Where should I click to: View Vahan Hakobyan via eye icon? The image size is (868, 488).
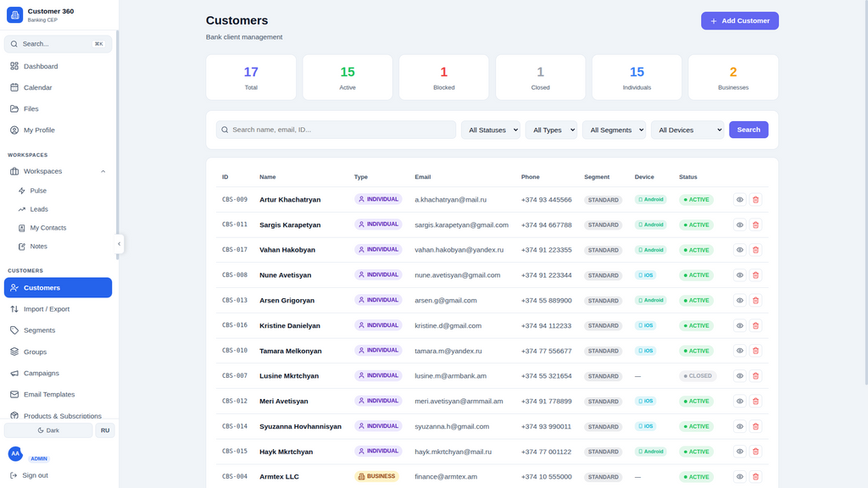[739, 250]
